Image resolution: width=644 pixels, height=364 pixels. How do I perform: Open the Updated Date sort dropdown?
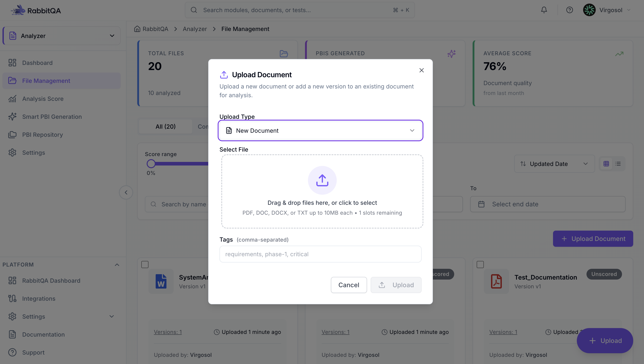click(554, 164)
